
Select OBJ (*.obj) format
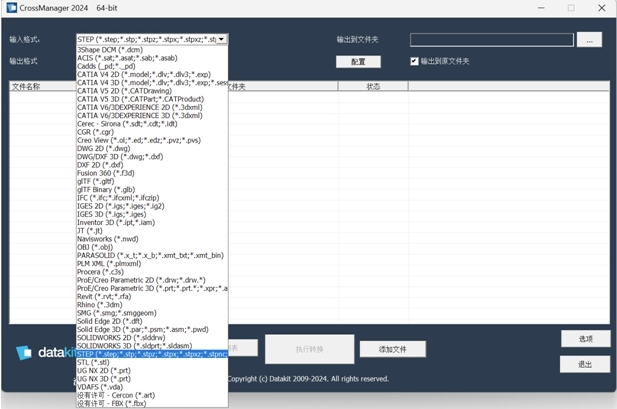point(152,247)
